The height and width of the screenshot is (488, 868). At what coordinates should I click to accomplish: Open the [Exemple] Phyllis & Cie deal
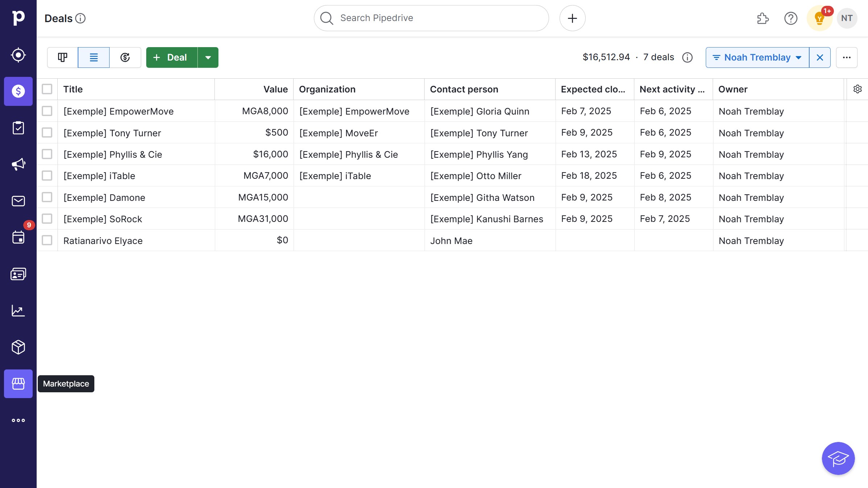(112, 154)
